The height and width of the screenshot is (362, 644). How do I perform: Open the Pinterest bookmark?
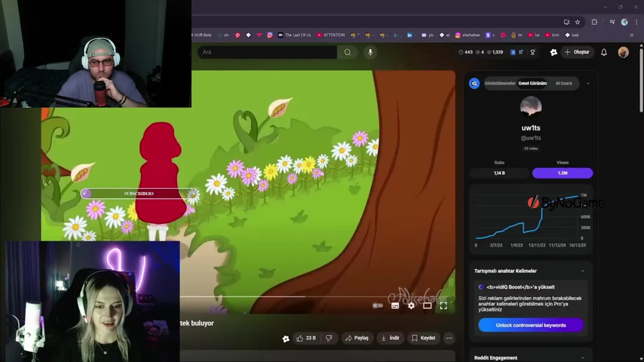pyautogui.click(x=237, y=35)
